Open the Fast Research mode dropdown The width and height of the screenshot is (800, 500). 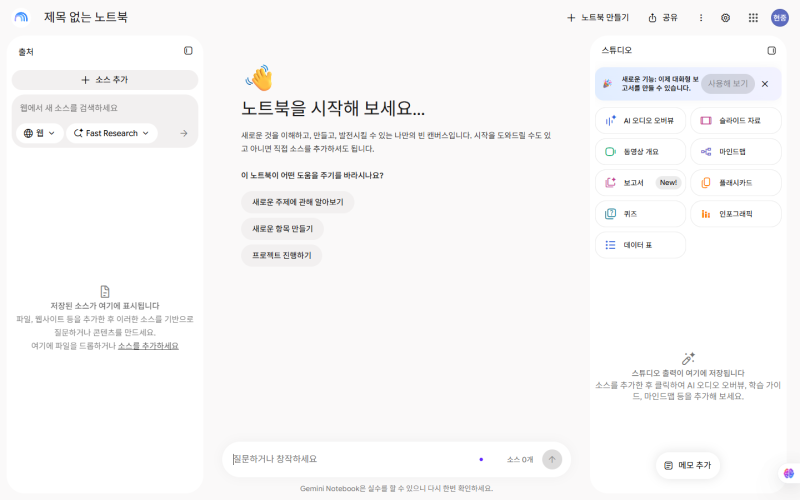[x=112, y=133]
